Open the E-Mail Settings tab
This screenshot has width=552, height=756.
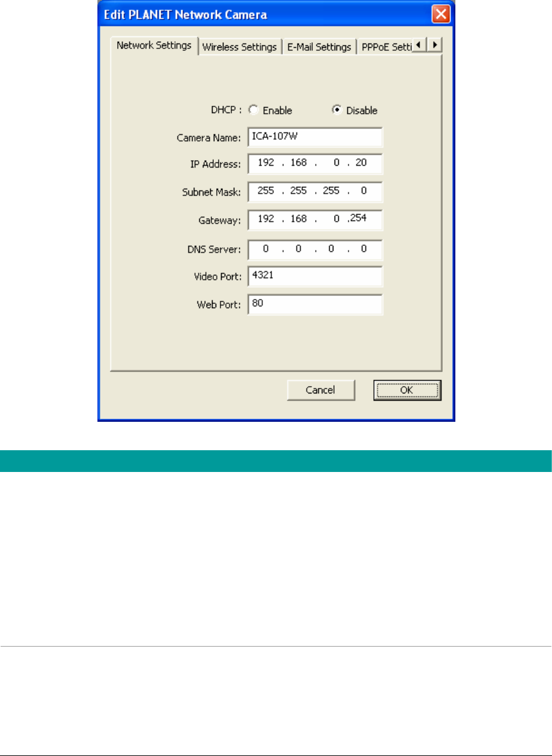318,47
